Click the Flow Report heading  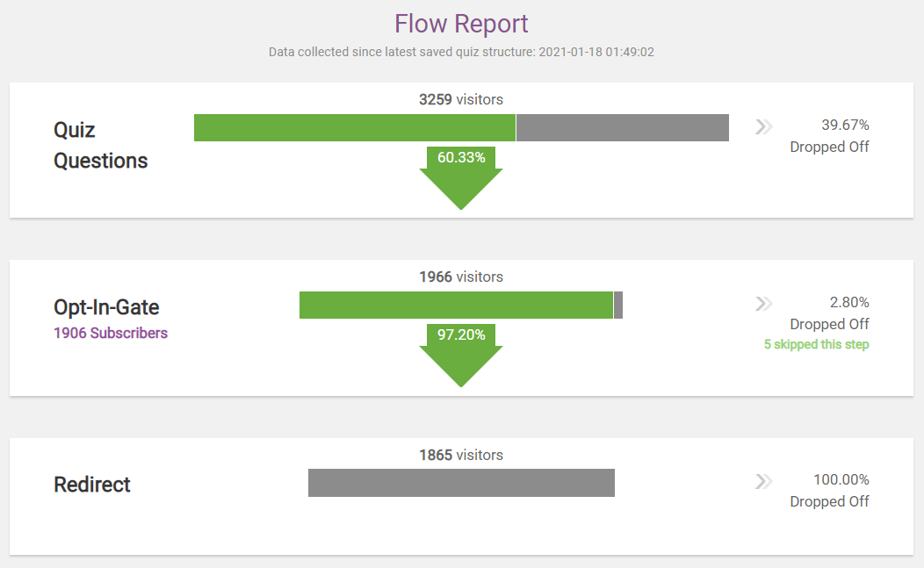tap(461, 24)
